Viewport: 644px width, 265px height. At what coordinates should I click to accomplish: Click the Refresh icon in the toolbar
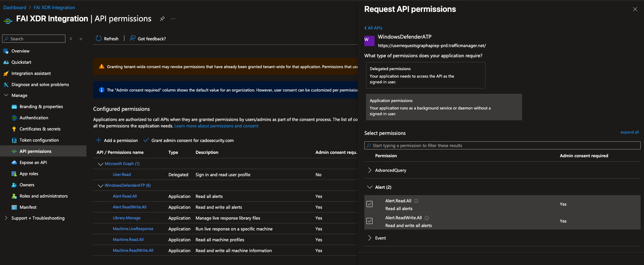point(99,39)
